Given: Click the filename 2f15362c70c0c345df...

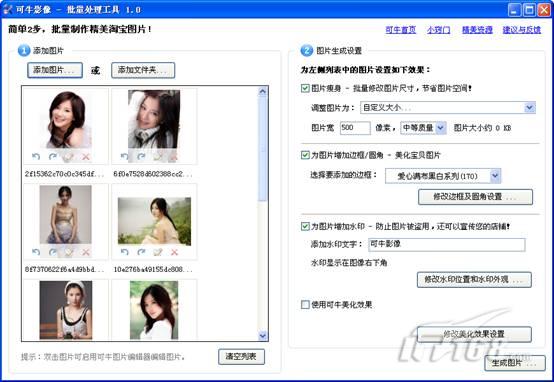Looking at the screenshot, I should point(65,174).
